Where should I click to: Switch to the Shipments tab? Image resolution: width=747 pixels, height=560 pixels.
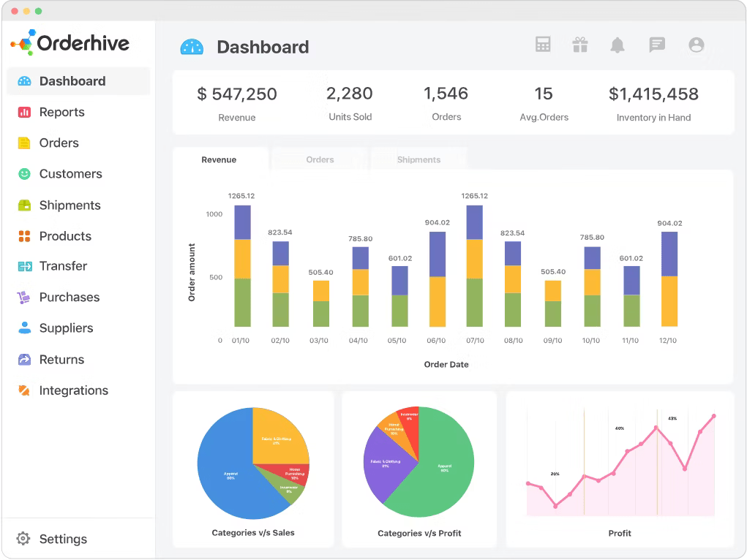click(418, 159)
